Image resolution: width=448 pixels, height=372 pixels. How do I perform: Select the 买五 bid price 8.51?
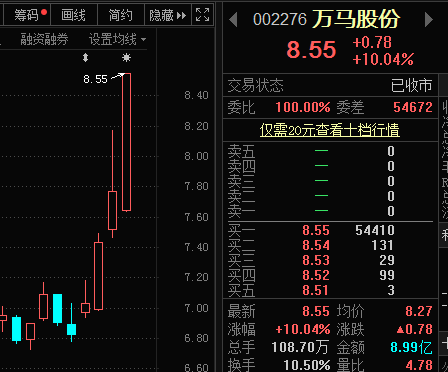(x=316, y=290)
